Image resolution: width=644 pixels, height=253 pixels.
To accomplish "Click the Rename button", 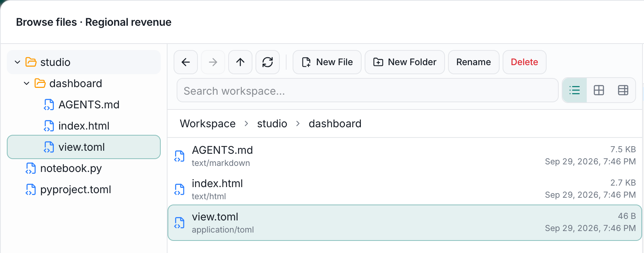I will point(474,62).
